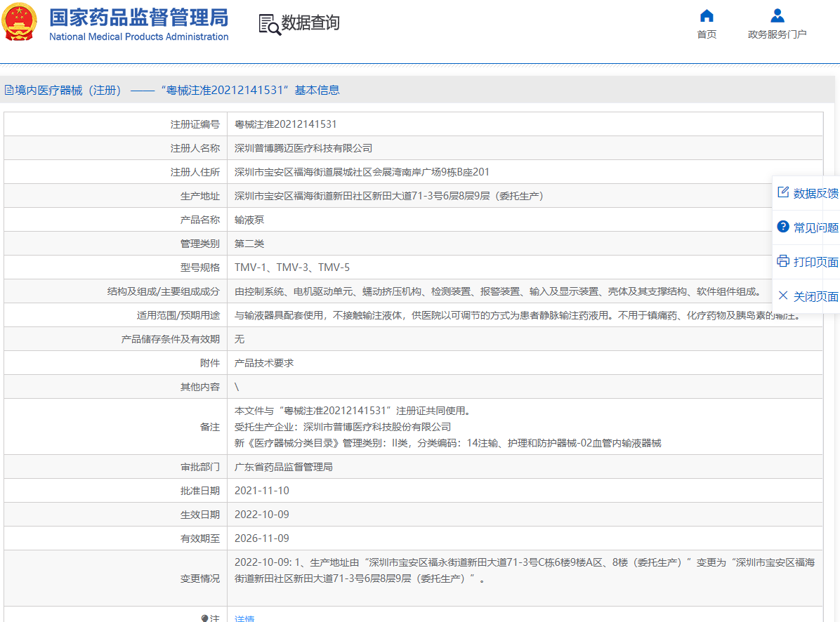840x622 pixels.
Task: Select 深圳普博腾迈医疗科技有限公司 registrant name
Action: (x=303, y=148)
